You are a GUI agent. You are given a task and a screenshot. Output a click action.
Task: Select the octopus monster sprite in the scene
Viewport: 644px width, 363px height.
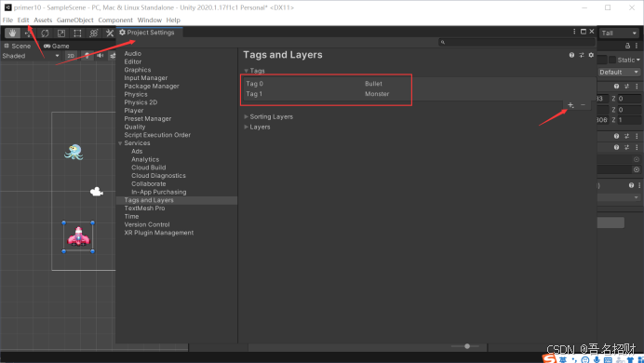click(x=74, y=152)
